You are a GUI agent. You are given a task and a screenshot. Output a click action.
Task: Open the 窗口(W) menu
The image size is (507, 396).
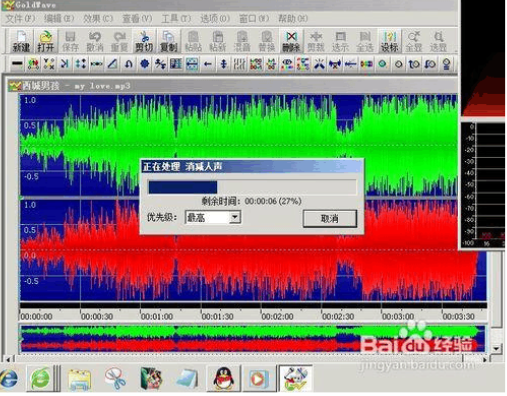click(x=254, y=19)
